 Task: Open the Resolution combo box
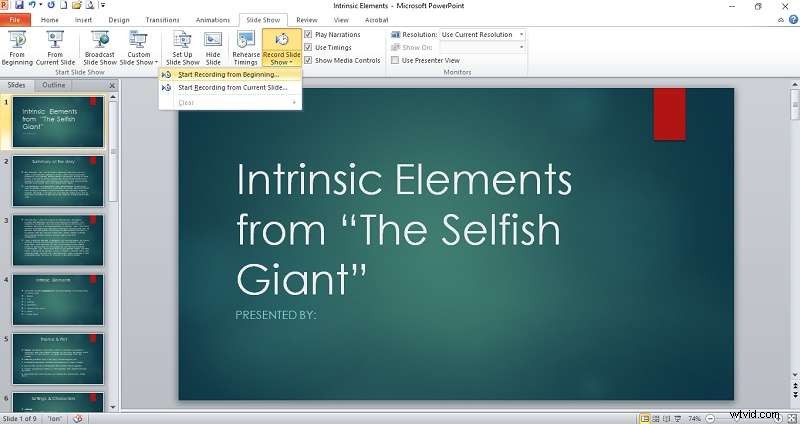pos(483,34)
